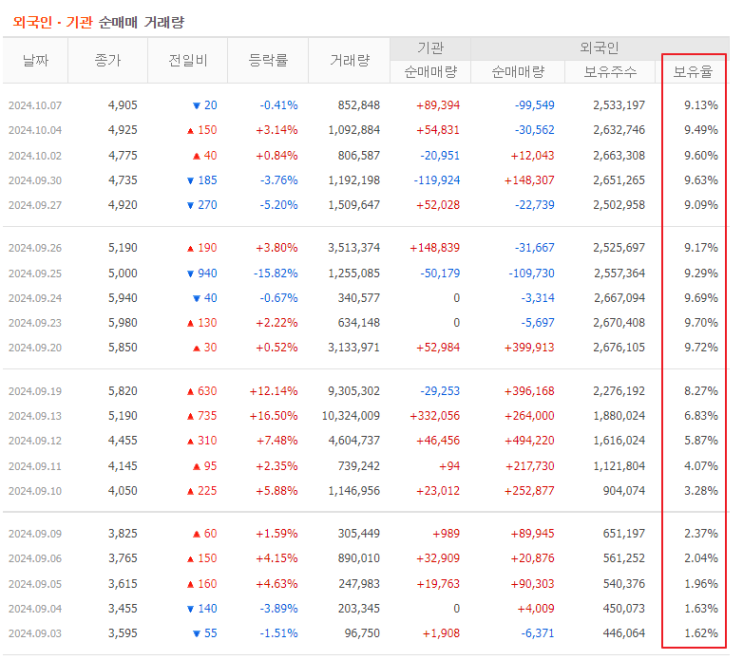Click institution net trade +332,056

coord(435,416)
